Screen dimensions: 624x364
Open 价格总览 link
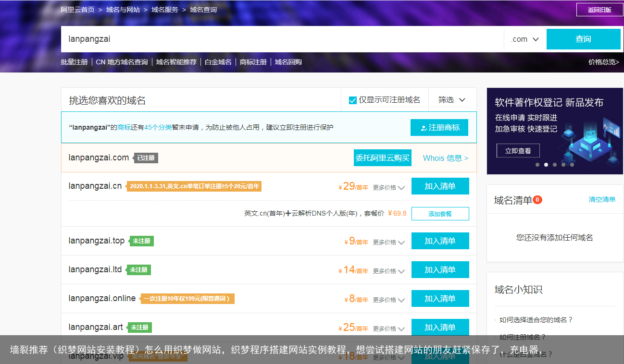[604, 62]
